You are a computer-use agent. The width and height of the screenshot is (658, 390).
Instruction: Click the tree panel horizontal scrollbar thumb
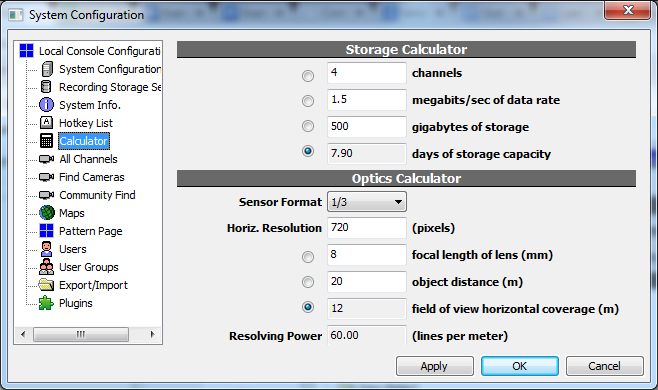(x=81, y=335)
